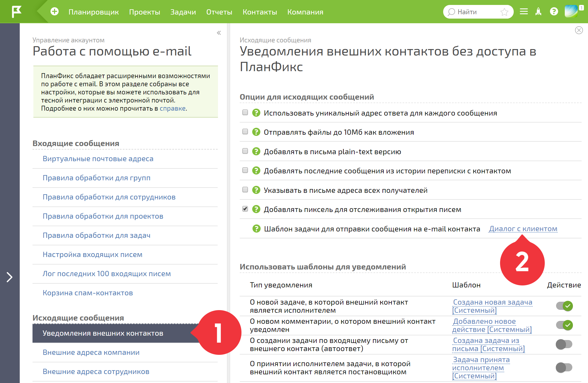Open the 'Диалог с клиентом' template link
The width and height of the screenshot is (588, 383).
523,229
